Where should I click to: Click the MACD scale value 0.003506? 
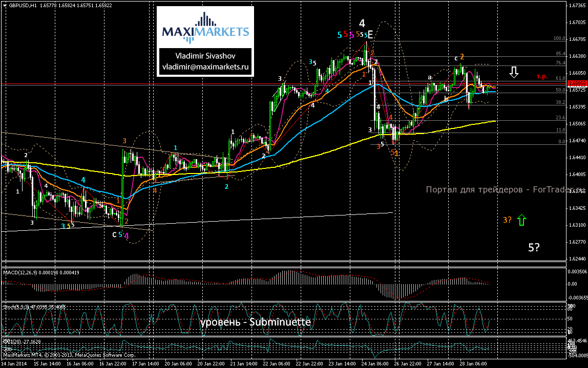[577, 271]
